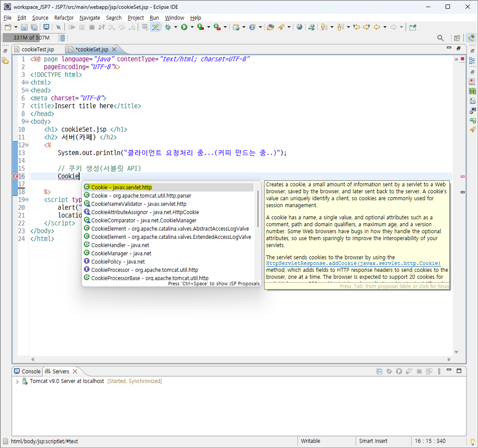The width and height of the screenshot is (478, 448).
Task: Click the New wizard icon in toolbar
Action: [8, 27]
